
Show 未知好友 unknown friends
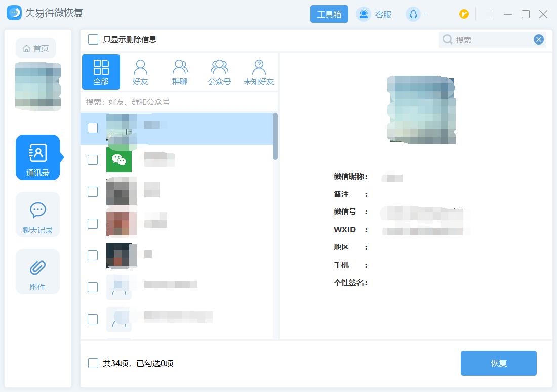coord(259,71)
